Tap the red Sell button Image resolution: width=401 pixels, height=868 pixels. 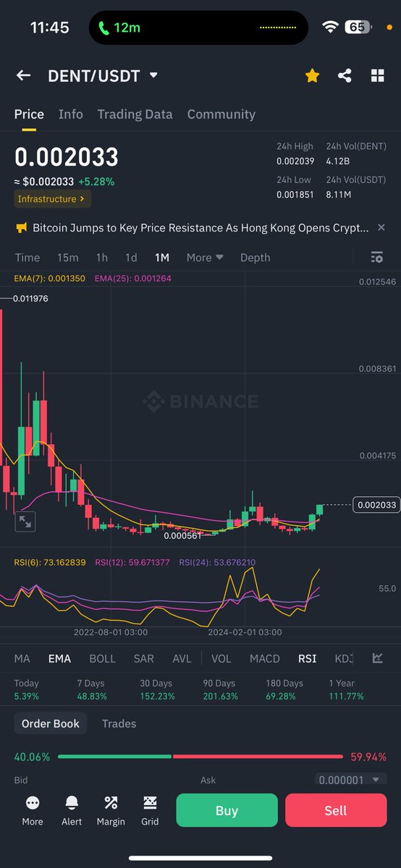336,810
